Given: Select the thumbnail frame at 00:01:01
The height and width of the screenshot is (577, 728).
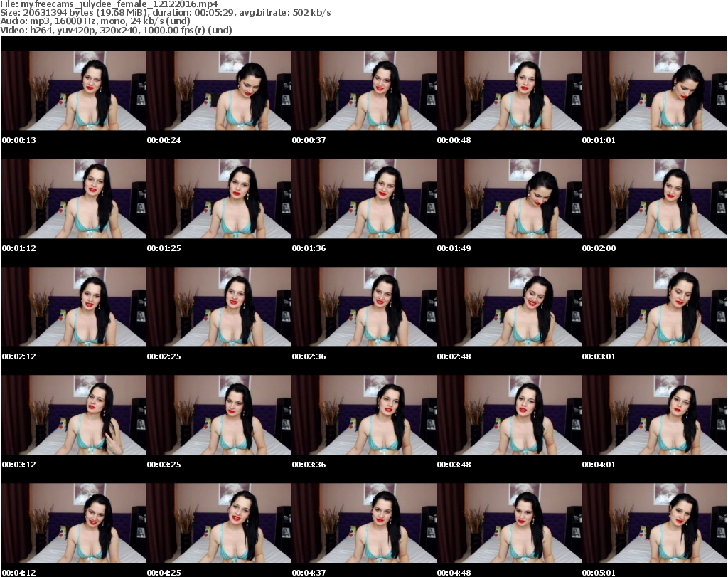Looking at the screenshot, I should (654, 90).
